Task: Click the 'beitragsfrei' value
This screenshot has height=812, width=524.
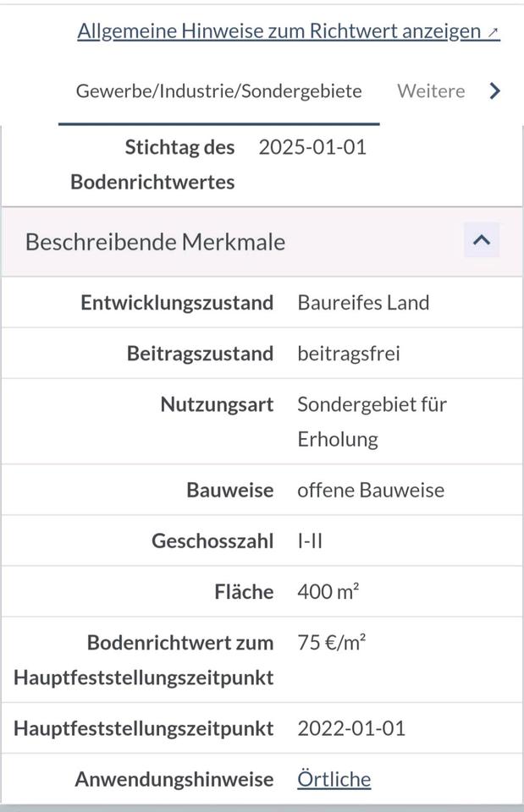Action: [x=348, y=354]
